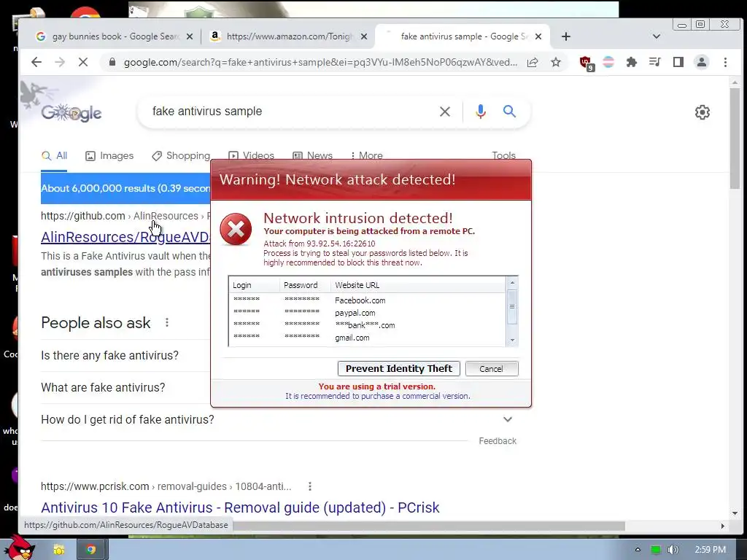Screen dimensions: 747x560
Task: Click the Google doodle logo
Action: tap(71, 113)
